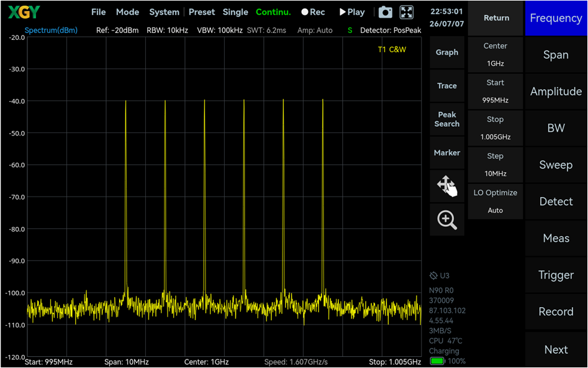Toggle fullscreen with the expand icon
The height and width of the screenshot is (368, 588).
click(x=407, y=12)
